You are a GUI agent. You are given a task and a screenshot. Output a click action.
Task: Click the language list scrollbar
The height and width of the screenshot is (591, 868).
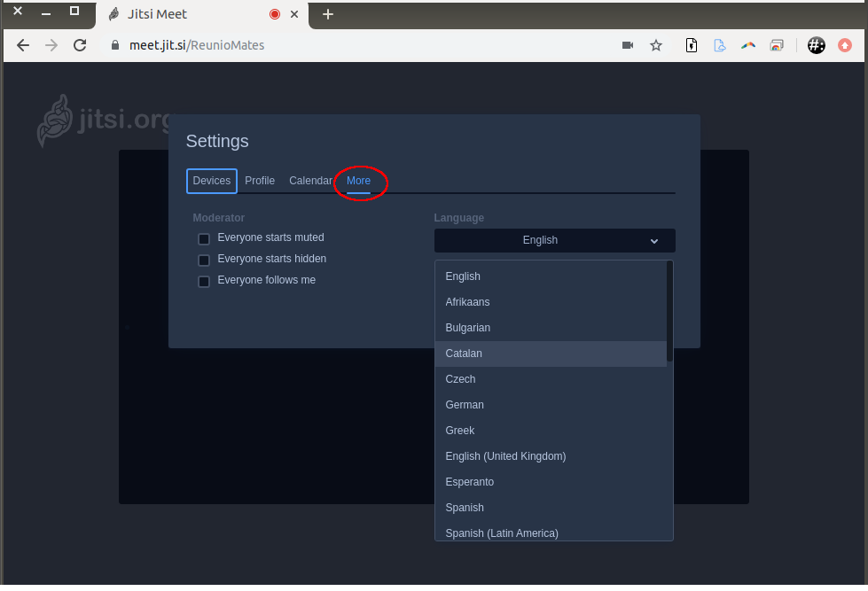tap(669, 311)
